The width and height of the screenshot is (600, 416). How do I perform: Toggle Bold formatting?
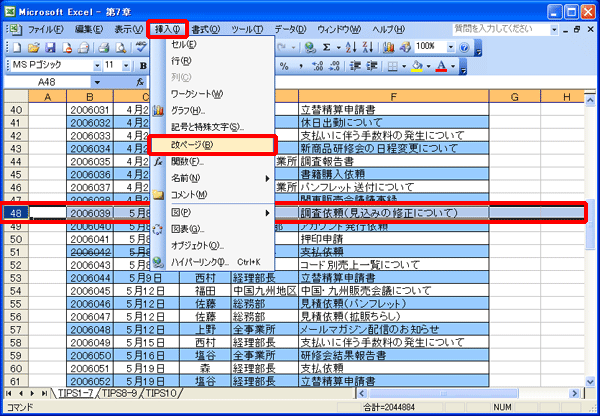point(143,66)
